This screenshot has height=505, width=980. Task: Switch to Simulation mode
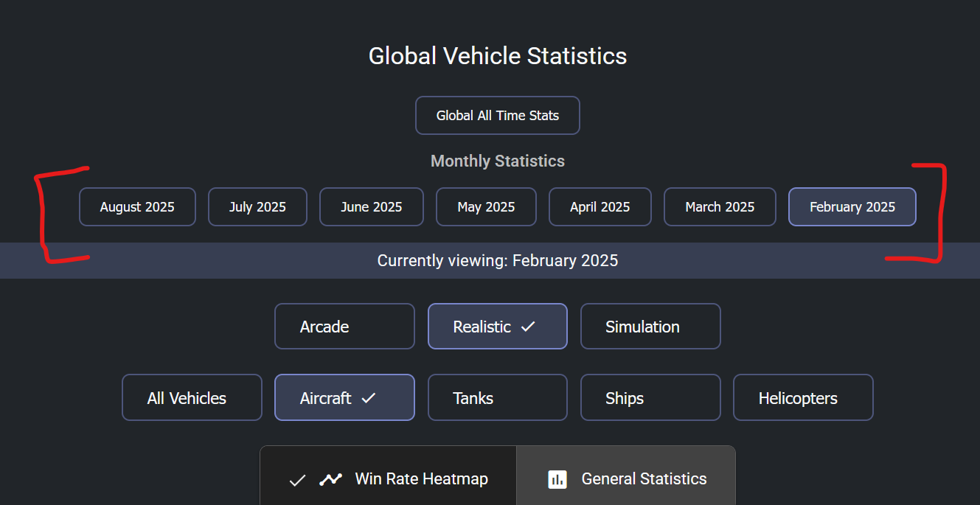pyautogui.click(x=650, y=327)
